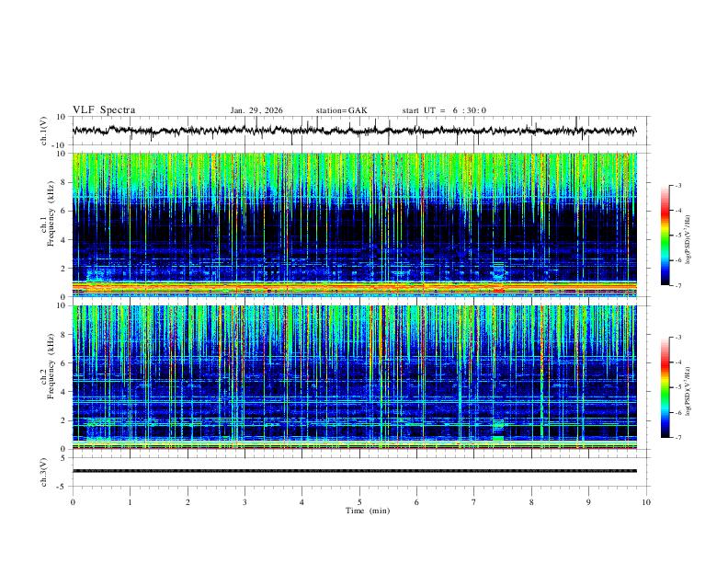Click time axis tick label "0"

tap(73, 502)
